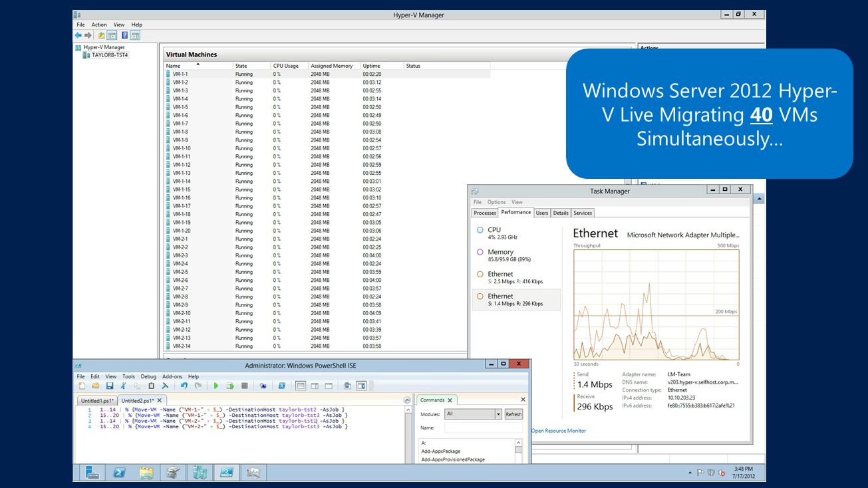
Task: Sort virtual machines by the Name column header
Action: pyautogui.click(x=198, y=66)
